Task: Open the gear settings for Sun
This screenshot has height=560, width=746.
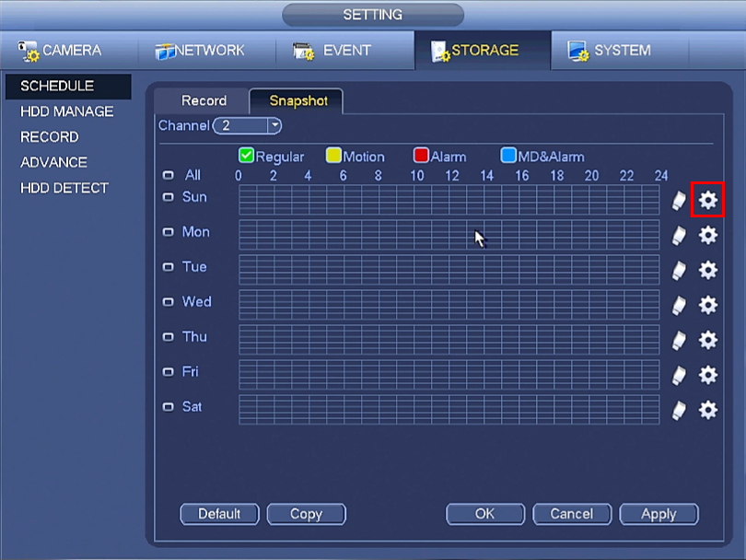Action: click(x=708, y=200)
